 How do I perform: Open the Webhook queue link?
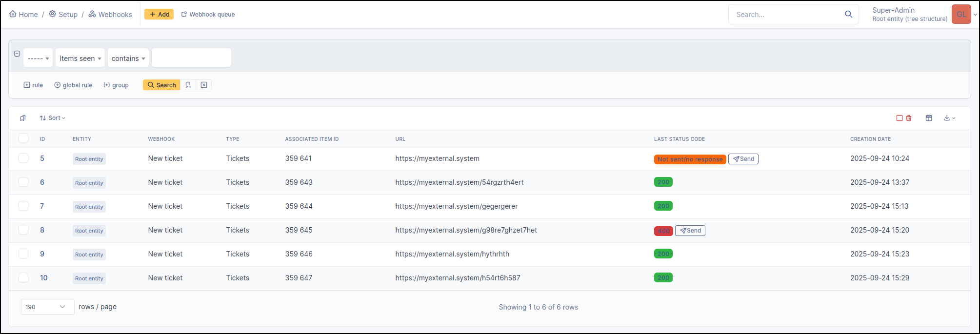tap(208, 15)
